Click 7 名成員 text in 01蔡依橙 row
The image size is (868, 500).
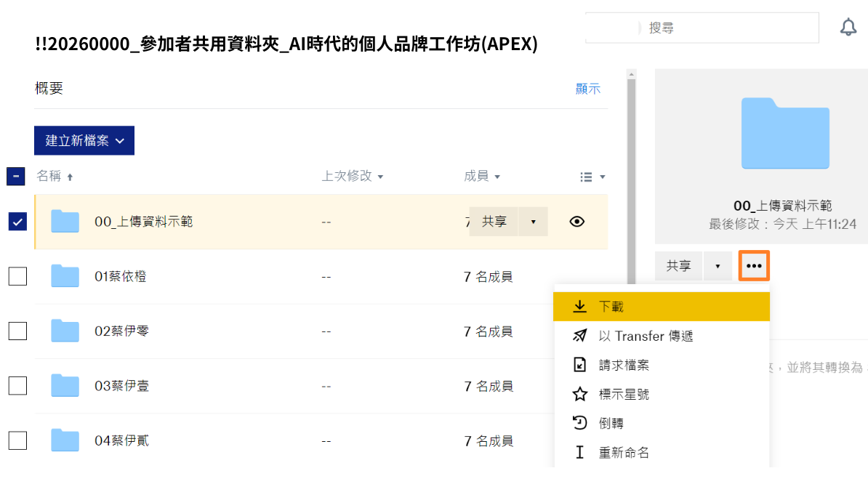(x=489, y=277)
